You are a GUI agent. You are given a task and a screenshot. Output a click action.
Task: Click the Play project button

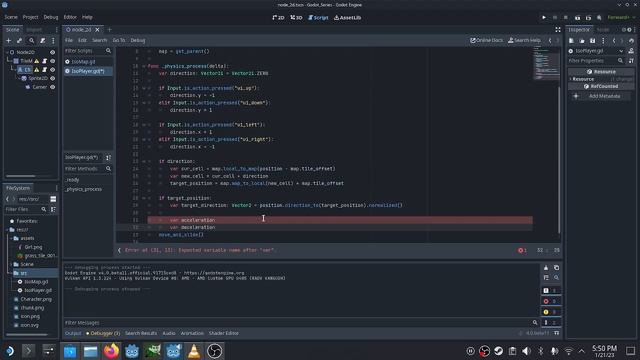544,18
